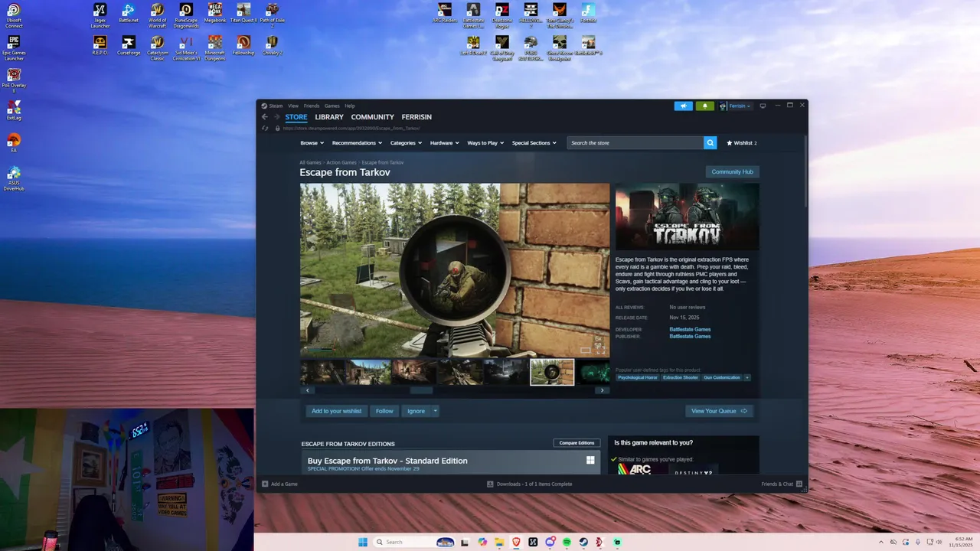Click the Psychological Horror tag
980x551 pixels.
click(x=637, y=377)
